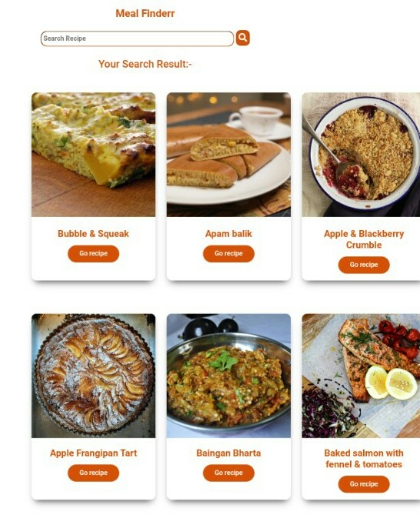Select the Apple Frangipan Tart photo
Viewport: 420px width, 518px height.
click(93, 376)
